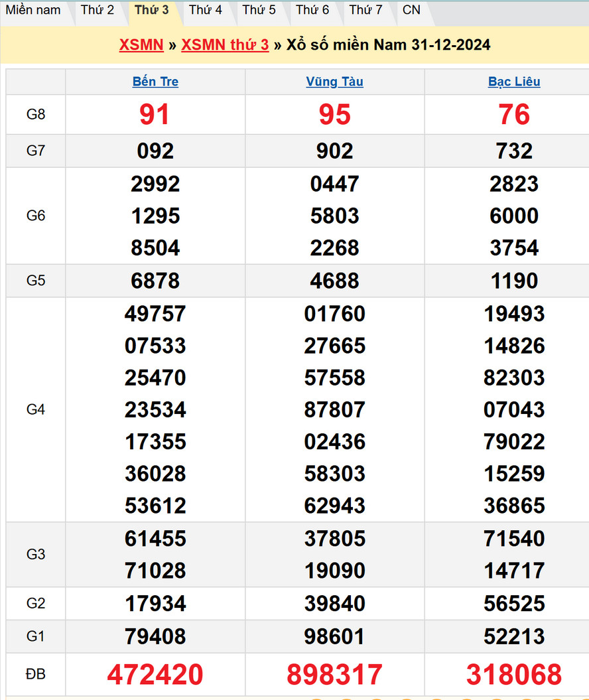Open the XSMN thứ 3 breadcrumb link
Screen dimensions: 589x700
(225, 44)
